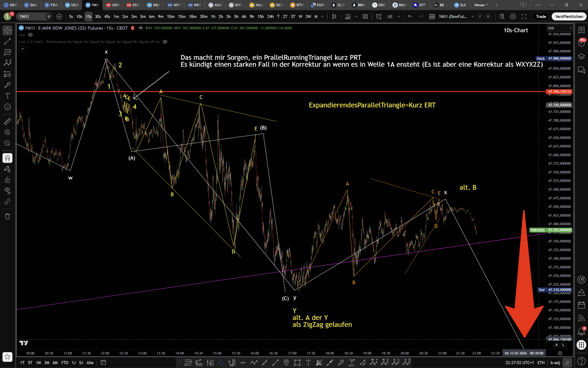Toggle visibility of Croc 3.0 Chart indicator
588x368 pixels.
coord(165,42)
